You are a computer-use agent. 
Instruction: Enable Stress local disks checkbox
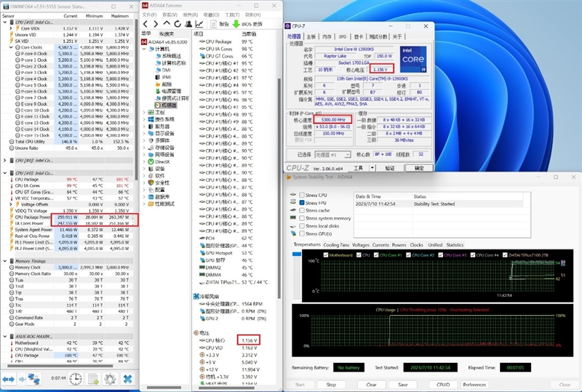302,225
